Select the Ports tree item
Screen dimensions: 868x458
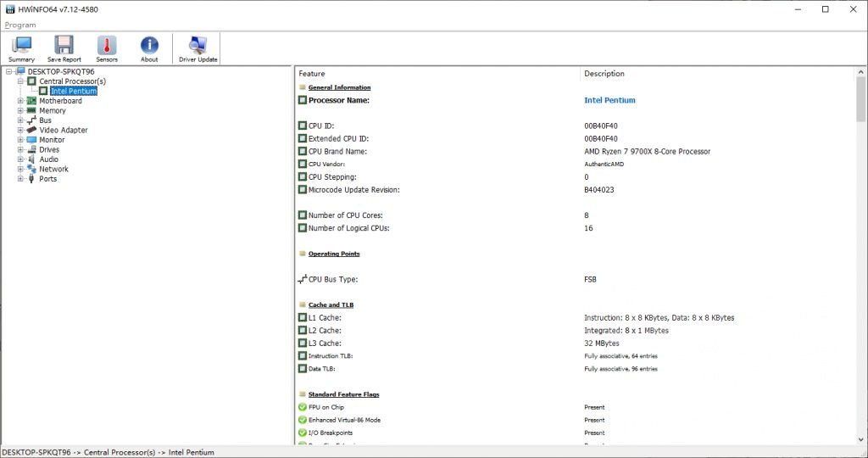[x=47, y=179]
